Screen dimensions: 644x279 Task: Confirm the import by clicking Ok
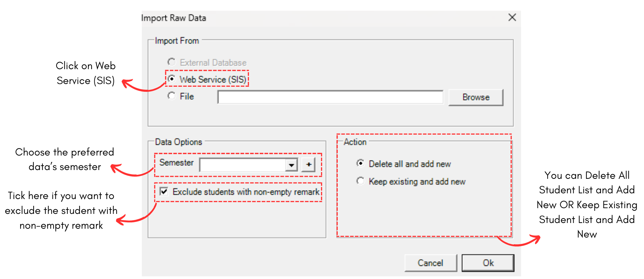pos(487,263)
